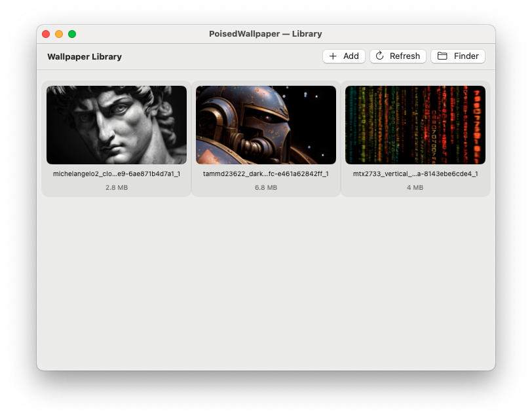Click filename tammd23622_dark...fc-e461a62842ff_1
The height and width of the screenshot is (419, 532).
click(x=266, y=173)
